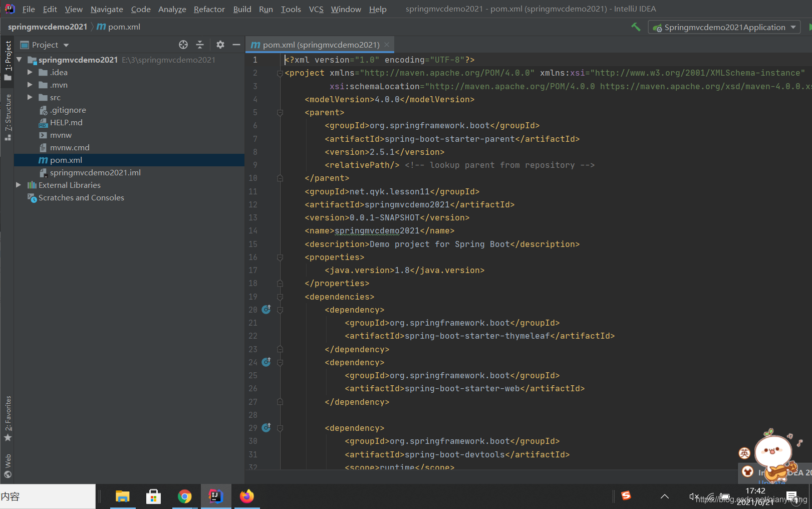Open the Build menu
The height and width of the screenshot is (509, 812).
[242, 9]
